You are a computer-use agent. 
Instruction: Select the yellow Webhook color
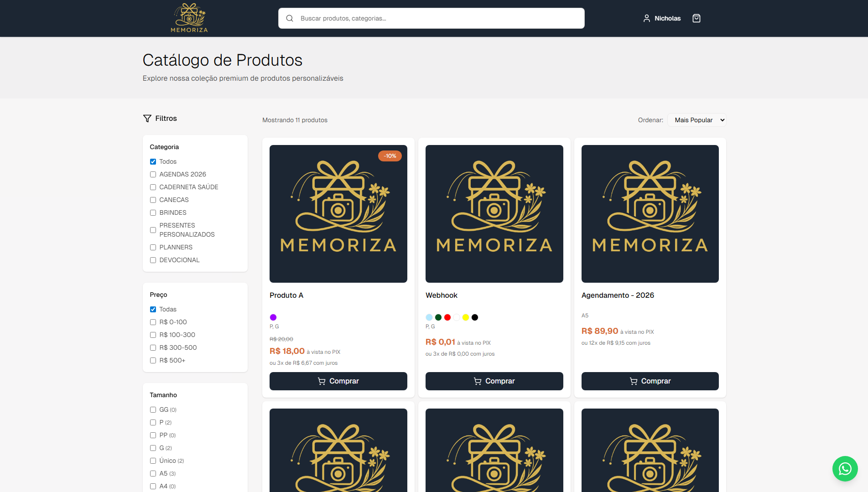coord(466,317)
